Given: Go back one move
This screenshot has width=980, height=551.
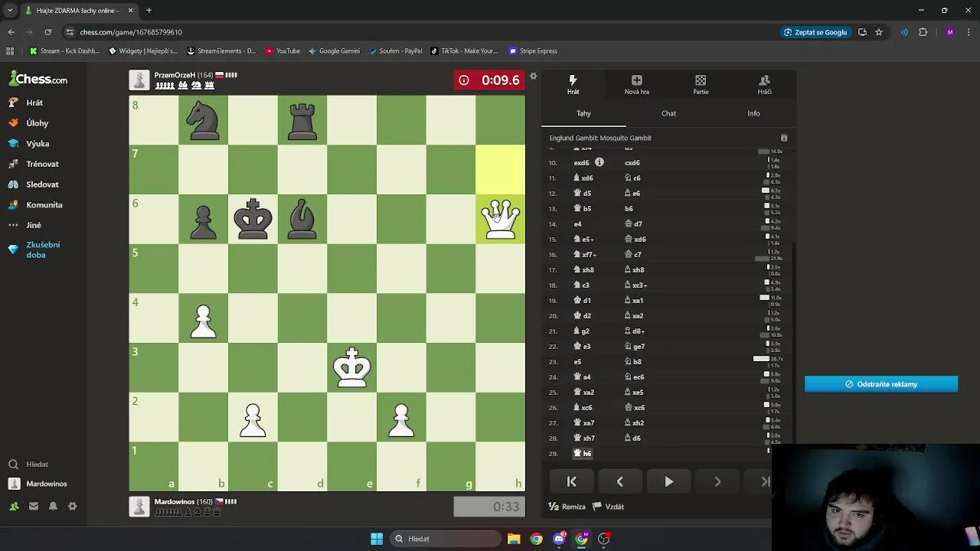Looking at the screenshot, I should tap(620, 481).
